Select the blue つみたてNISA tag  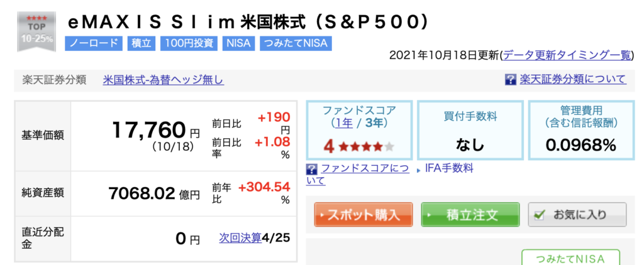(x=296, y=44)
